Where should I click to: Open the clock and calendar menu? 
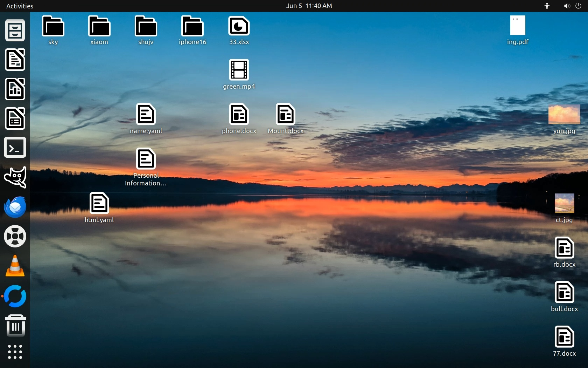point(309,6)
